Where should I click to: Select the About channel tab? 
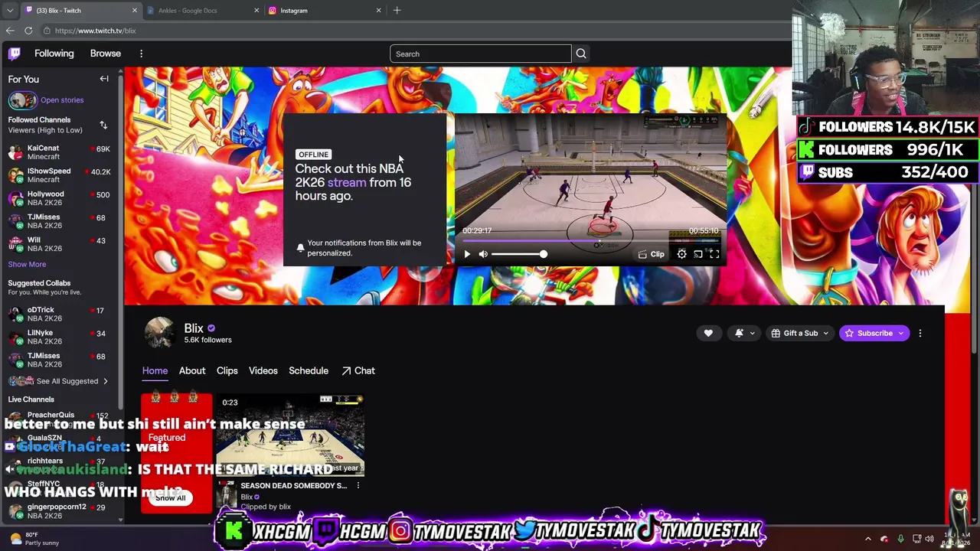click(192, 370)
